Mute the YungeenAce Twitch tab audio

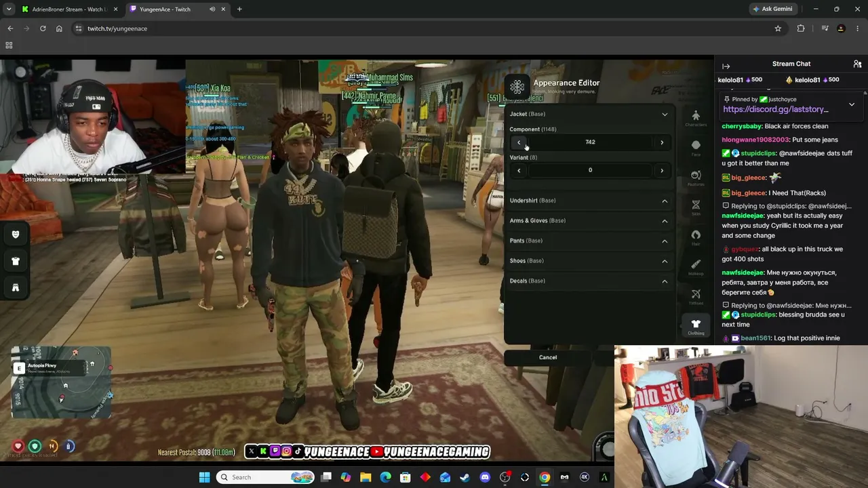tap(212, 9)
